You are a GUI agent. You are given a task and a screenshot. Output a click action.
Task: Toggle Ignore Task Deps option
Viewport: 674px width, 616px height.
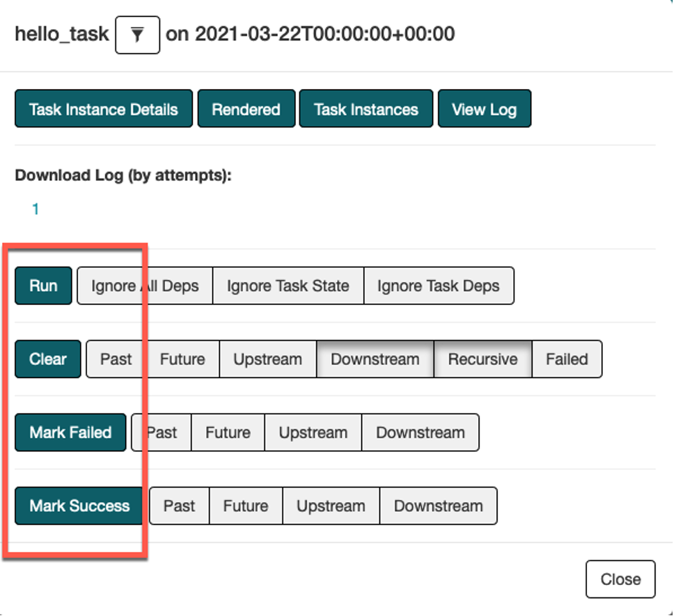tap(438, 286)
